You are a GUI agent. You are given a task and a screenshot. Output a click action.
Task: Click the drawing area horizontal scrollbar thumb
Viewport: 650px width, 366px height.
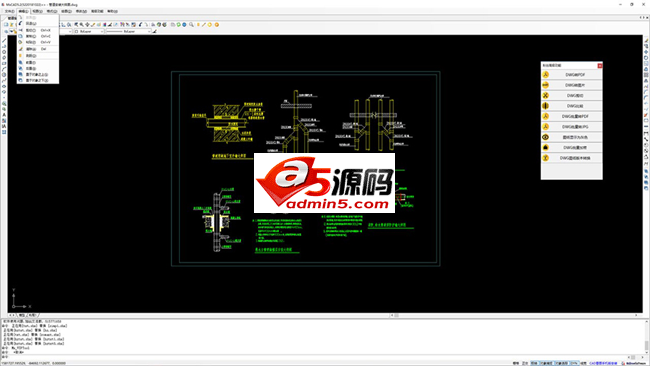(396, 315)
